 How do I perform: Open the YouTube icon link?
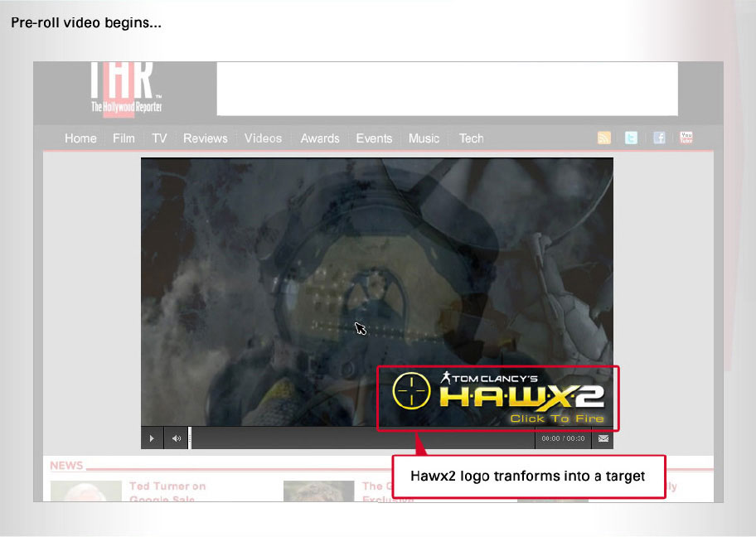686,138
